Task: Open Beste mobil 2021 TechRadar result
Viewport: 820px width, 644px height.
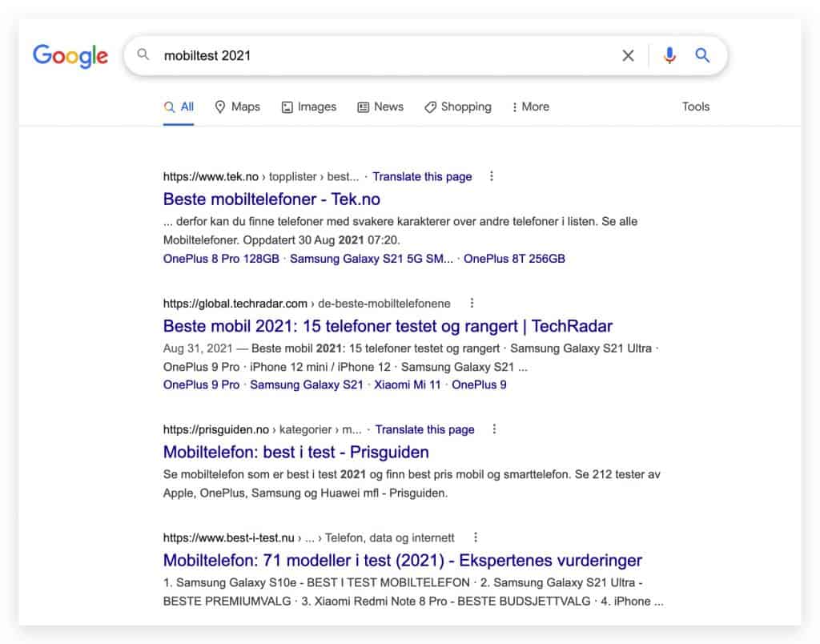Action: tap(388, 326)
